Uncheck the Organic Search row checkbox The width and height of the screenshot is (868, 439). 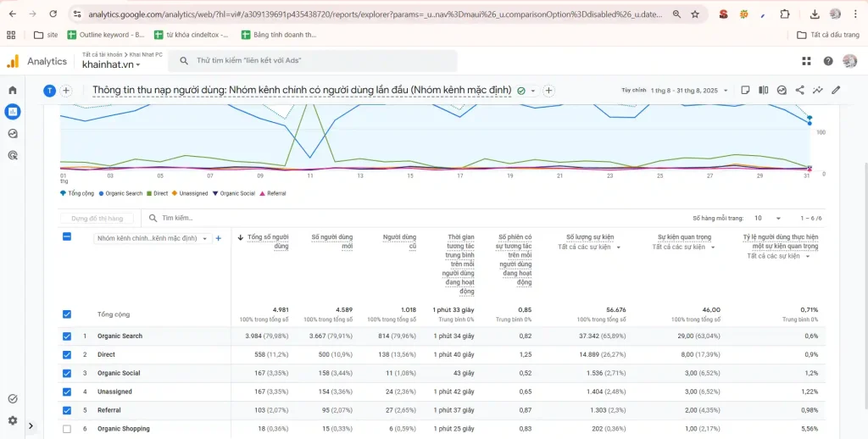tap(67, 336)
